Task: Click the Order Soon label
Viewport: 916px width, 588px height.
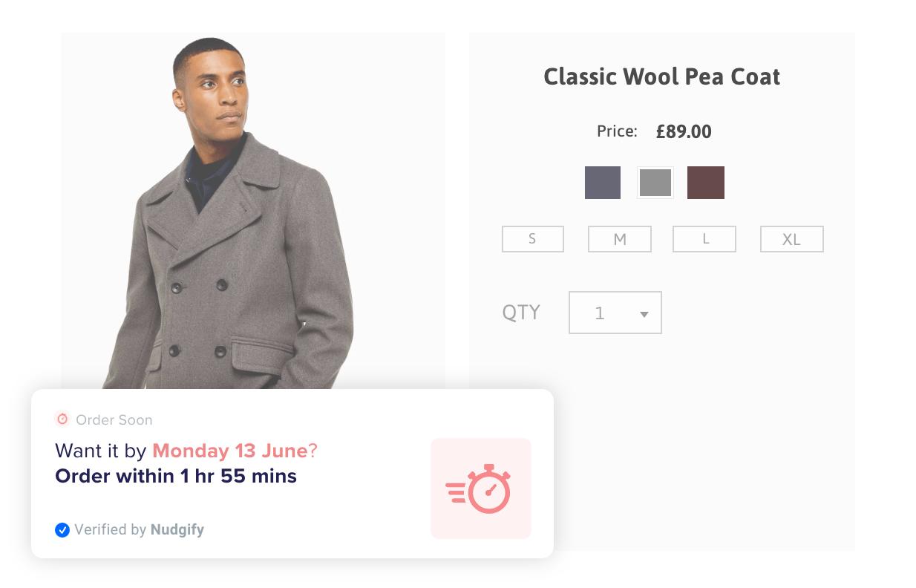Action: [x=114, y=420]
